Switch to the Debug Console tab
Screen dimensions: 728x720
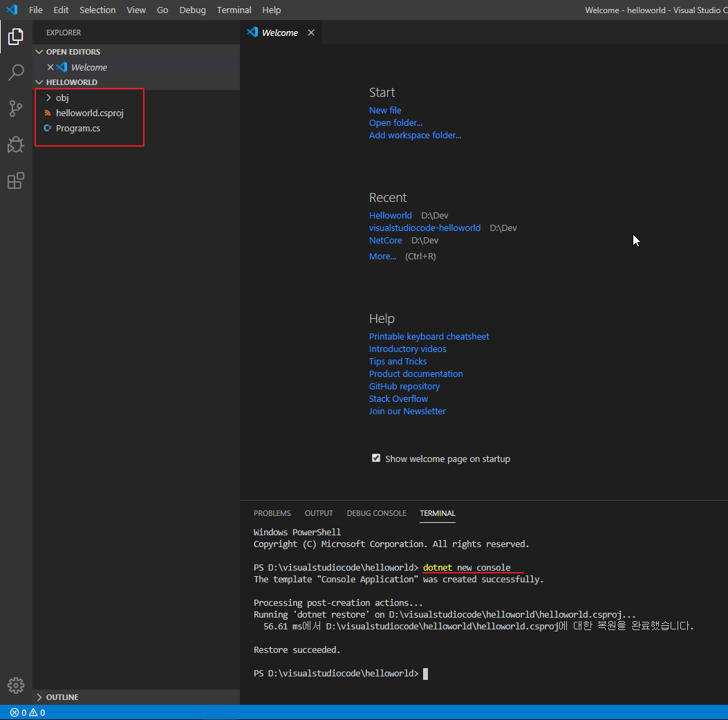pyautogui.click(x=377, y=513)
